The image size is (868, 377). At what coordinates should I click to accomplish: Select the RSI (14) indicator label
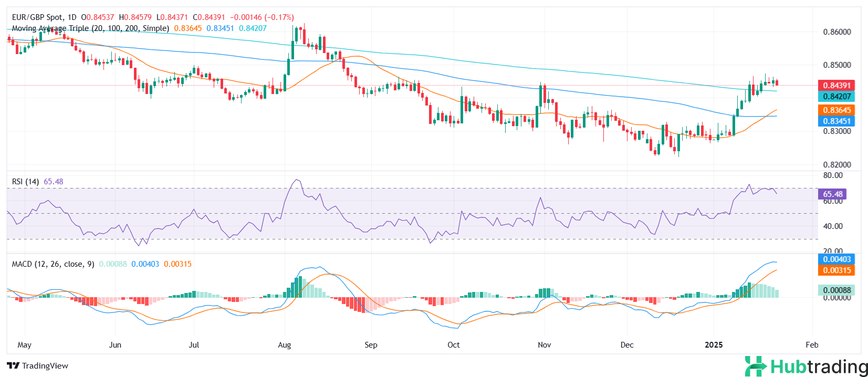click(x=25, y=182)
